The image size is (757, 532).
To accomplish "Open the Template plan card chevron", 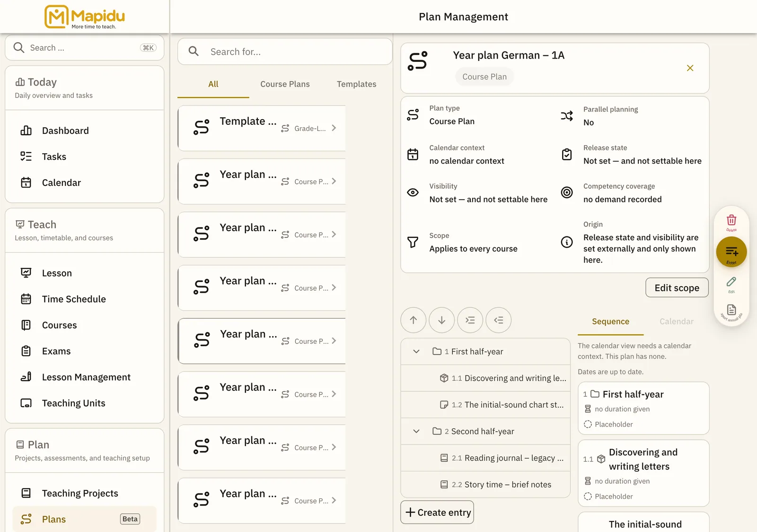I will (334, 128).
